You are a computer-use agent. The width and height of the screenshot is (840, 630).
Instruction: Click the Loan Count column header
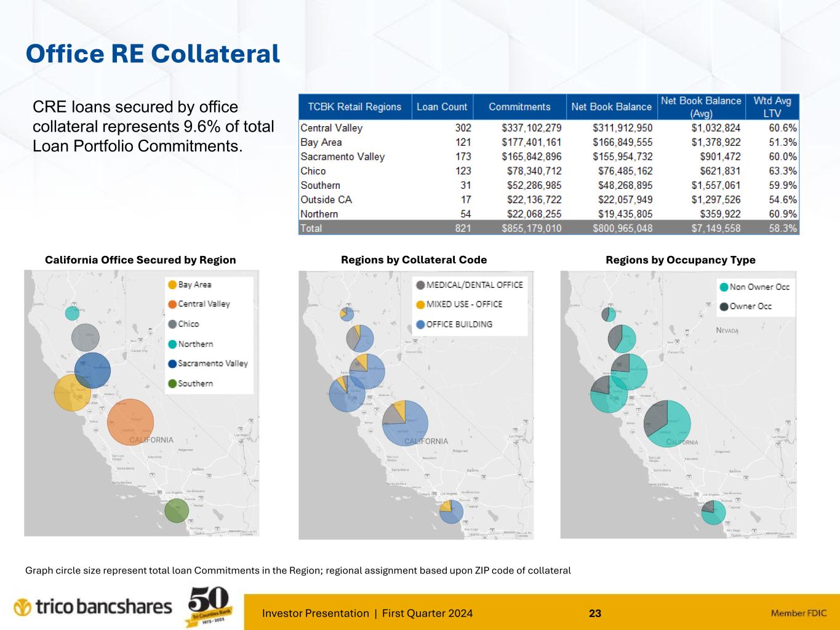coord(442,106)
